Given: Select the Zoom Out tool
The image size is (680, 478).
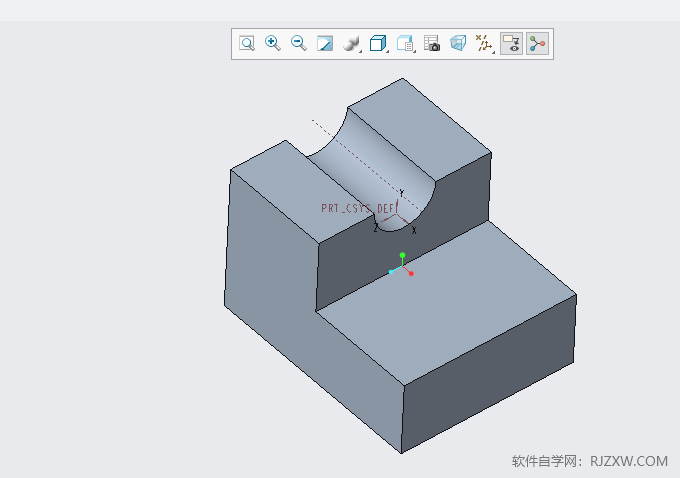Looking at the screenshot, I should (x=298, y=43).
